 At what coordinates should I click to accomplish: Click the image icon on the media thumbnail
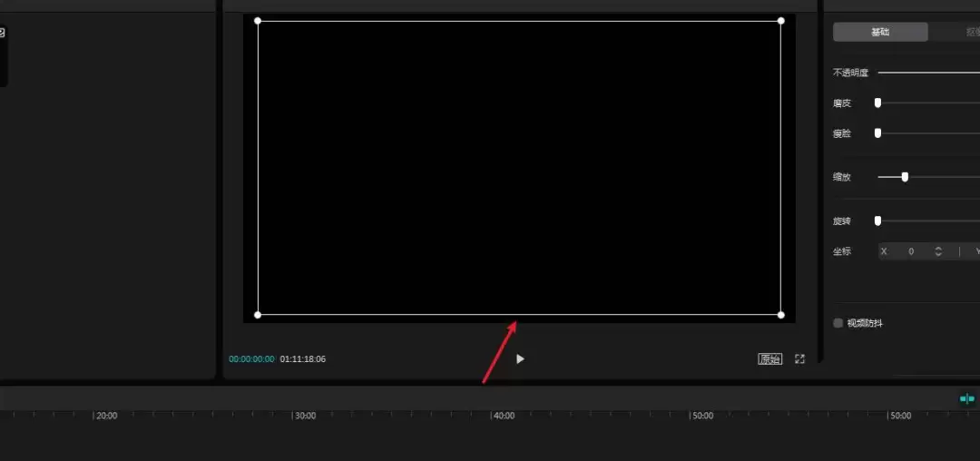tap(2, 33)
